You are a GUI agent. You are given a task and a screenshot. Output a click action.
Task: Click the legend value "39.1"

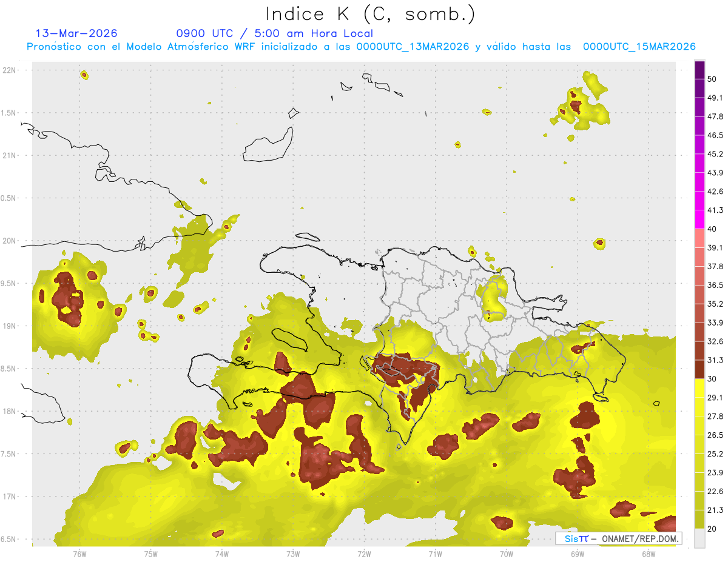click(715, 248)
